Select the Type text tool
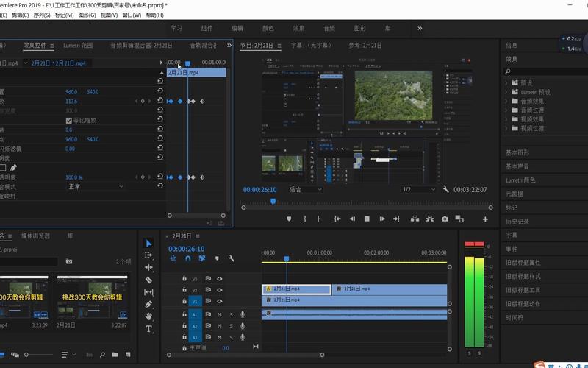 point(148,329)
